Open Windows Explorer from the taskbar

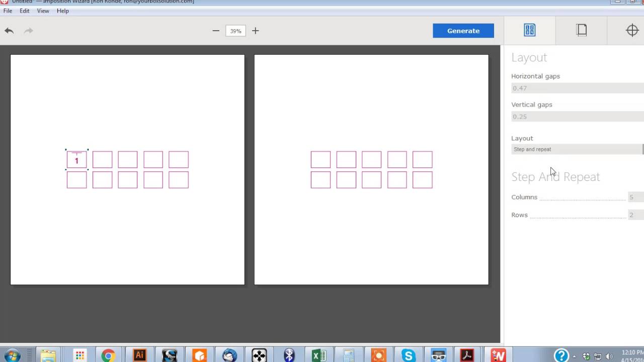[x=48, y=355]
